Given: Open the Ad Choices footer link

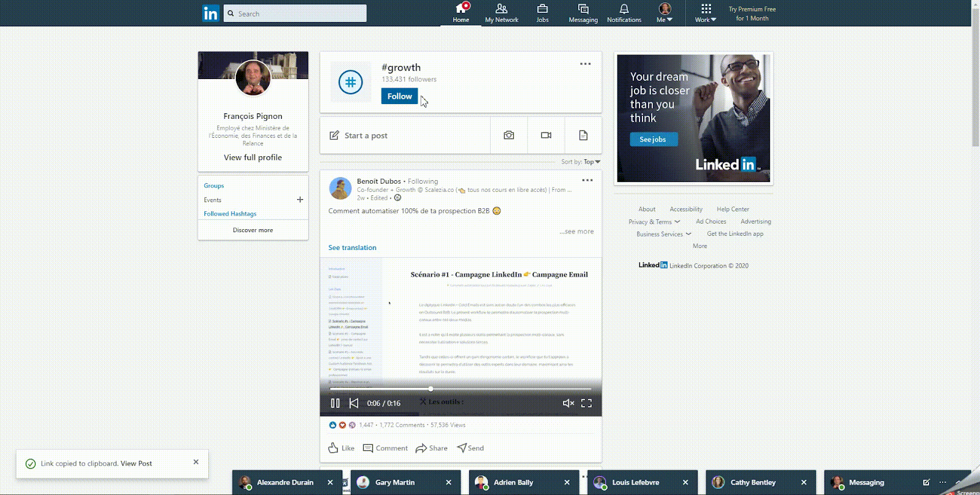Looking at the screenshot, I should 711,222.
